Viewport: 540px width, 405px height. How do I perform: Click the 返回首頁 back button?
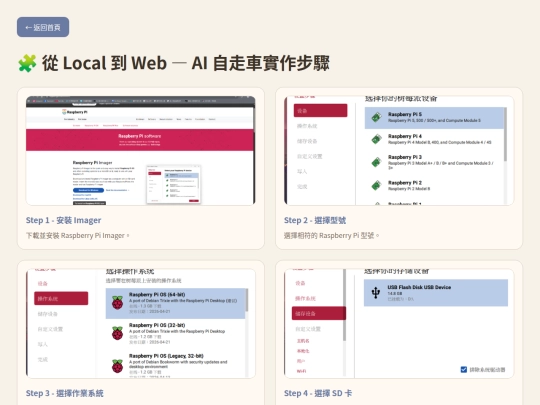[x=43, y=27]
